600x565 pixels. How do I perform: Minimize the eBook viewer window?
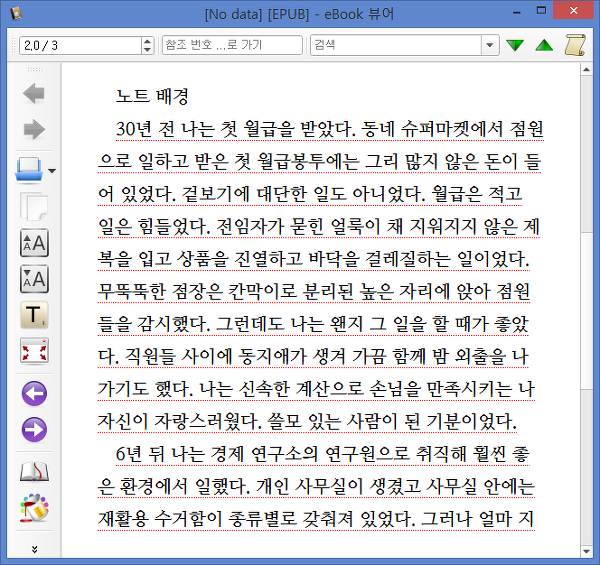(517, 11)
